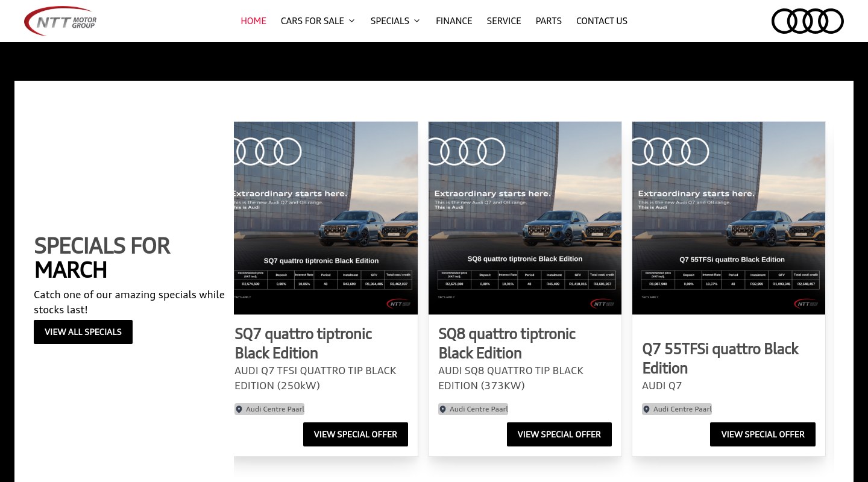Click Audi Centre Paarl tag on SQ8 card
The image size is (868, 482).
click(473, 409)
